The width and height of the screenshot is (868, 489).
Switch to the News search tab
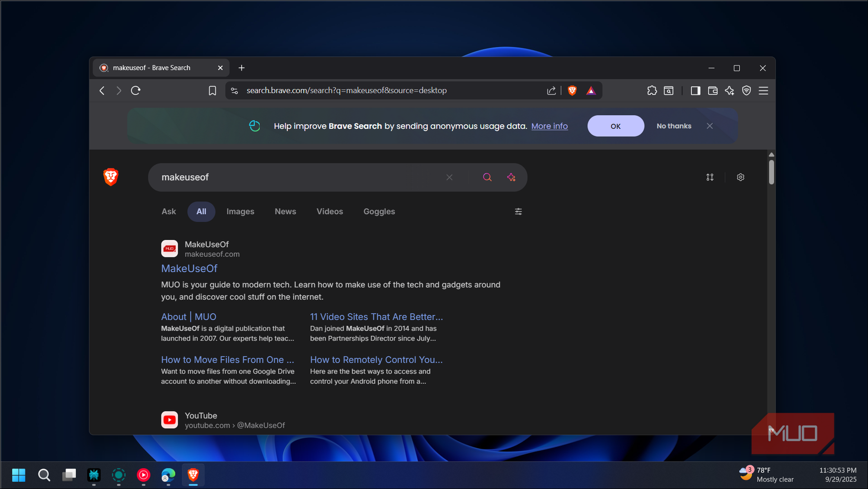tap(285, 211)
